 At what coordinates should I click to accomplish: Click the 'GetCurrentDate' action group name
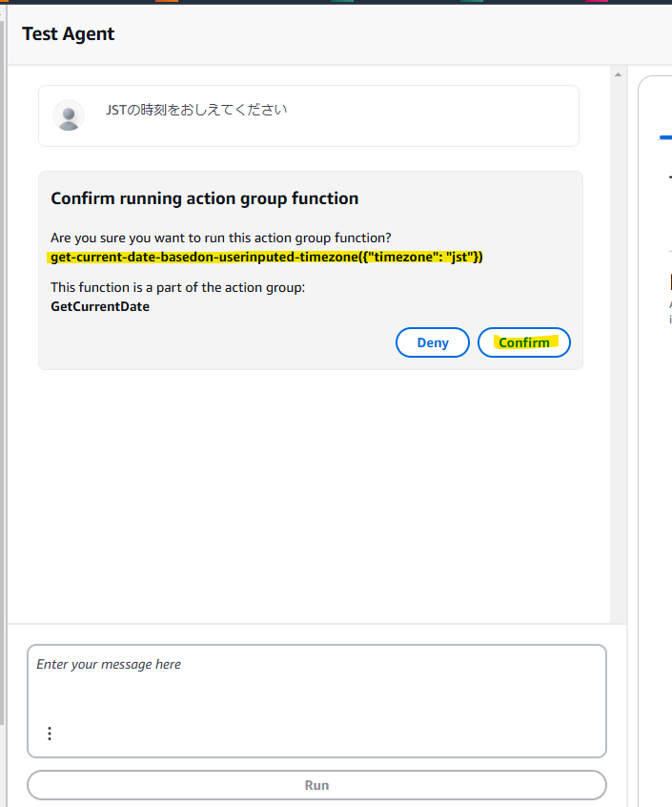pos(100,306)
